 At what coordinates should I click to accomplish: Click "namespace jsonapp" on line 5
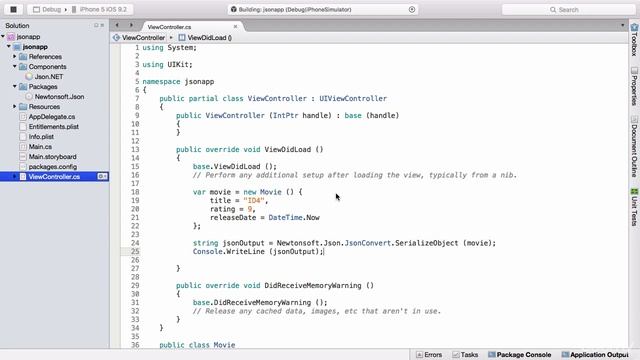tap(178, 82)
